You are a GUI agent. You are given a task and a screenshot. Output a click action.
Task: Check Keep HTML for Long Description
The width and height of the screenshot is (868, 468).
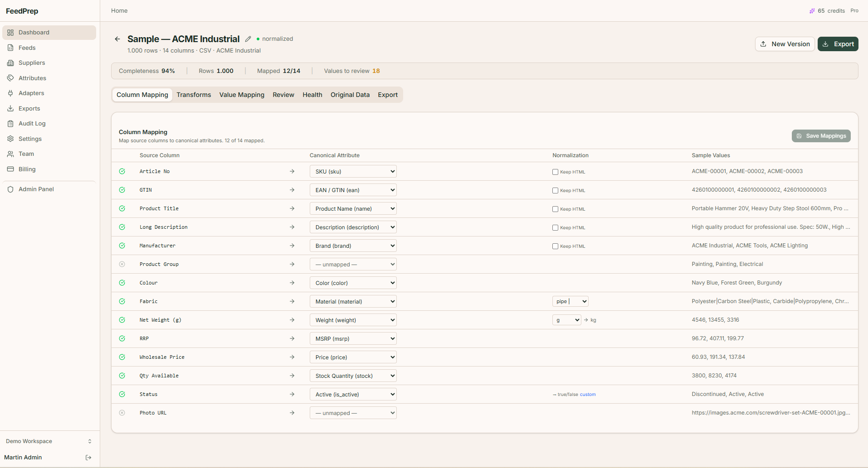click(555, 227)
